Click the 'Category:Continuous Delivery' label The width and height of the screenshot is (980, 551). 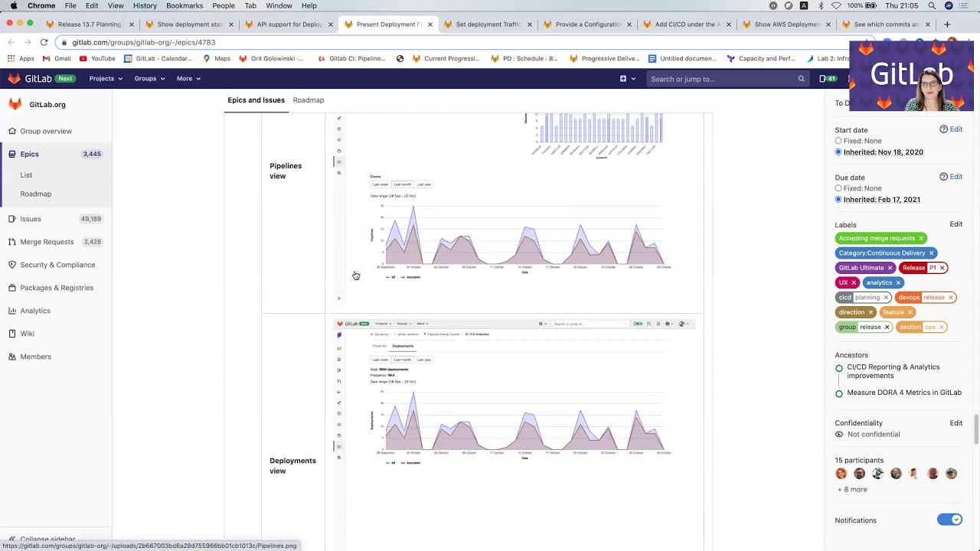point(881,253)
